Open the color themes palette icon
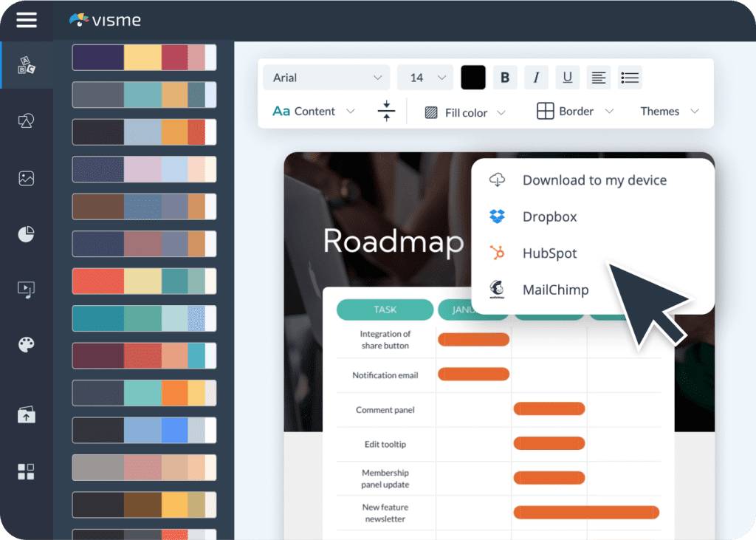This screenshot has height=540, width=756. (x=26, y=344)
